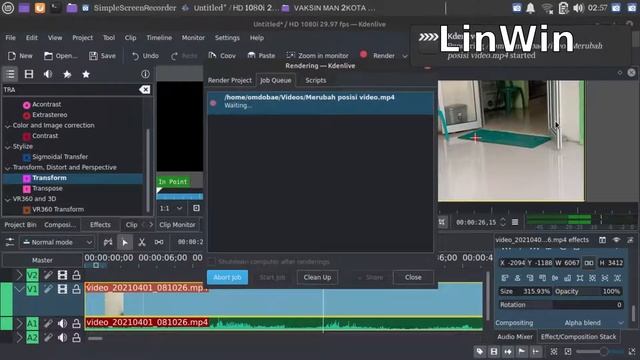Toggle lock on the V1 track
The height and width of the screenshot is (360, 640).
[x=76, y=289]
